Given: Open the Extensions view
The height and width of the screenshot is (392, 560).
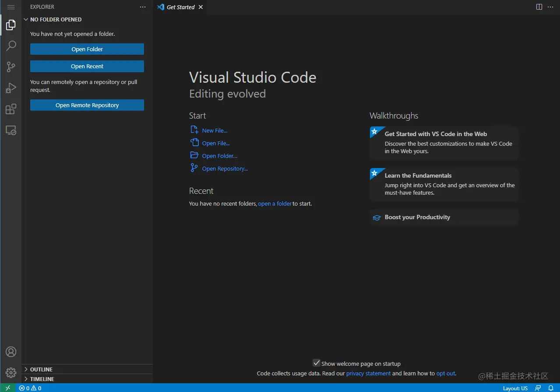Looking at the screenshot, I should (x=11, y=109).
